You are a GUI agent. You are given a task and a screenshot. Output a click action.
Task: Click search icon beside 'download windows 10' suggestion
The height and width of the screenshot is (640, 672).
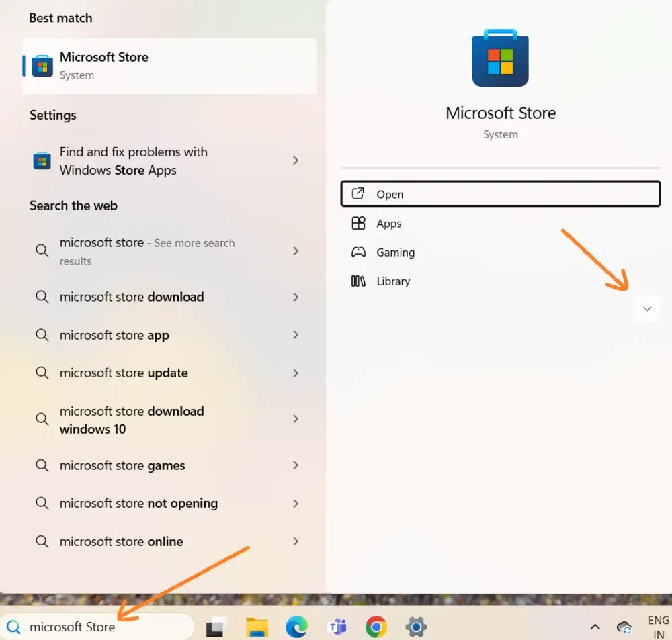tap(42, 419)
